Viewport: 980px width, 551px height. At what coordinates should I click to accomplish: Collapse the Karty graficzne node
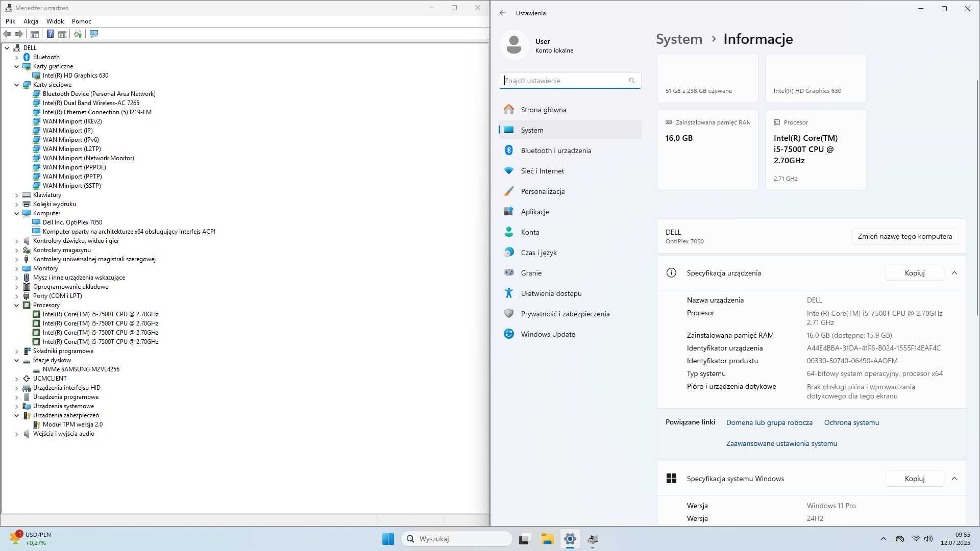[16, 66]
